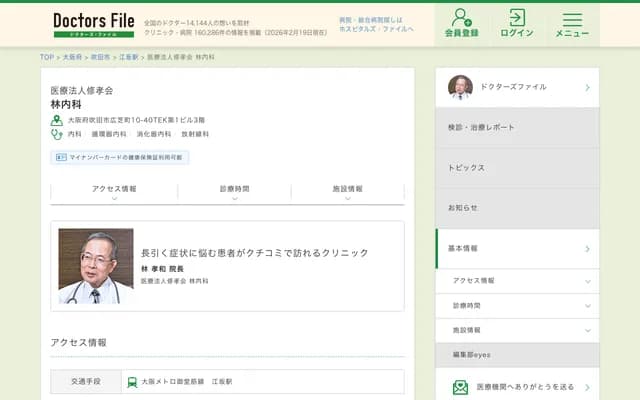Expand sidebar アクセス情報 sub-item
This screenshot has width=640, height=400.
coord(518,281)
